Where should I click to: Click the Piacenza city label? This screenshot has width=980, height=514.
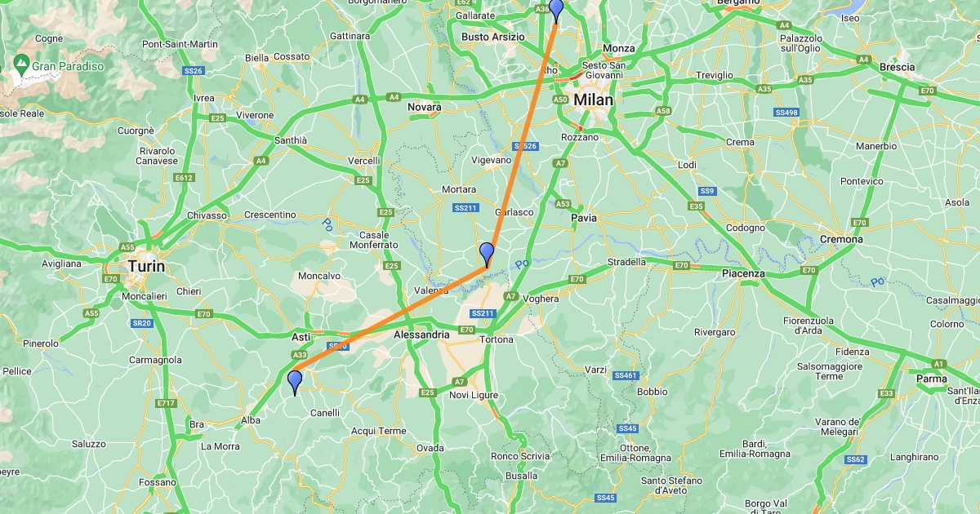coord(743,273)
